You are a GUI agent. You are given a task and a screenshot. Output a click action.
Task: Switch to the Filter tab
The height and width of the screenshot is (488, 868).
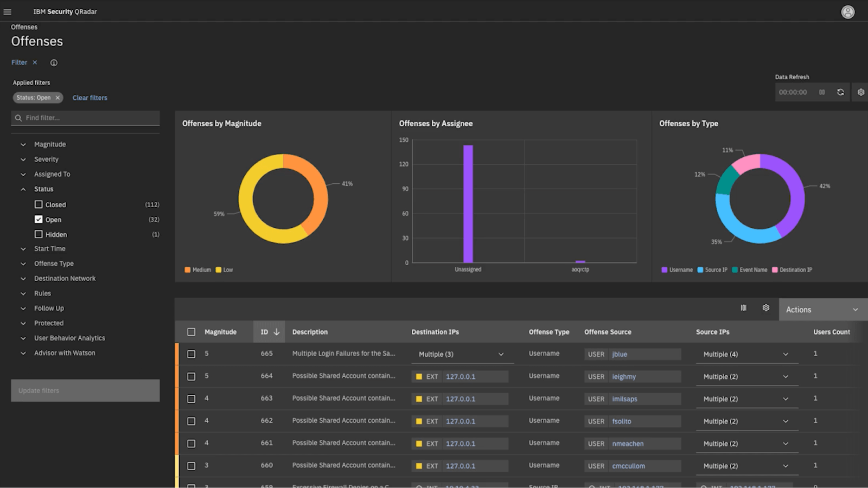pos(18,62)
